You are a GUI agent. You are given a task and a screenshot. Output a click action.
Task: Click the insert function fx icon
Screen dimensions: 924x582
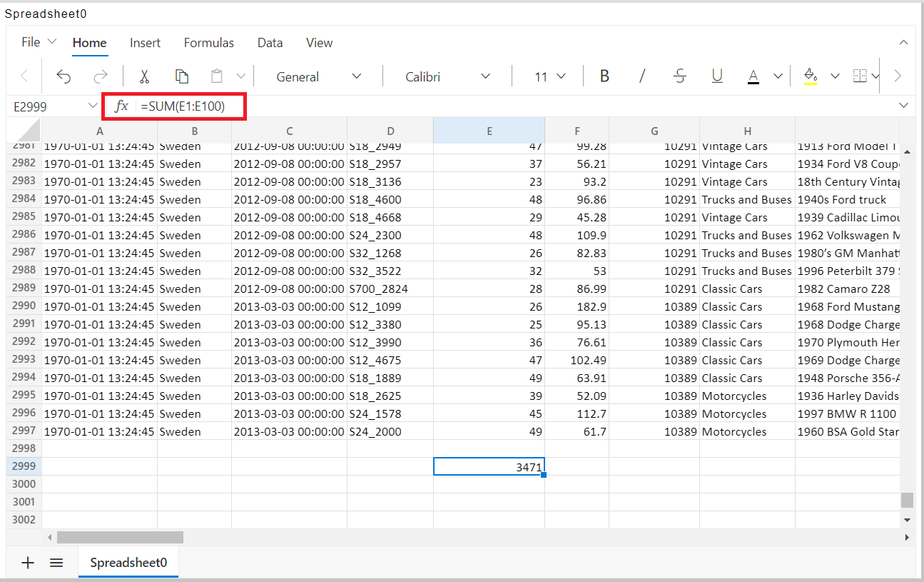(122, 106)
